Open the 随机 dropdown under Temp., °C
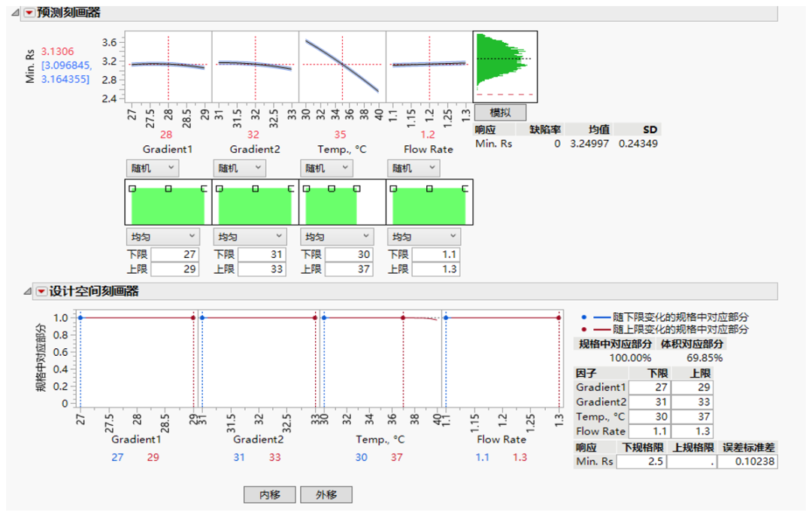The image size is (812, 516). pyautogui.click(x=327, y=168)
